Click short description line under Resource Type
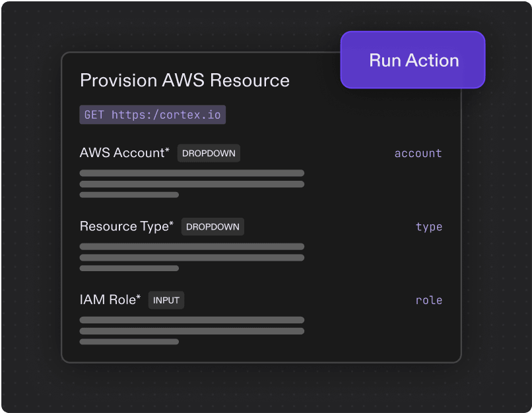Image resolution: width=532 pixels, height=413 pixels. pos(129,269)
